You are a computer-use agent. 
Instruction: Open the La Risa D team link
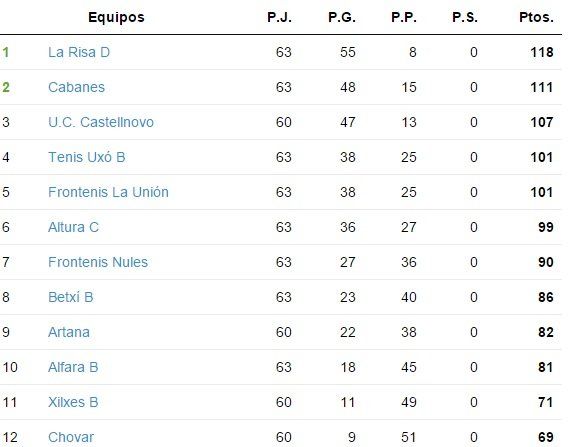coord(79,52)
